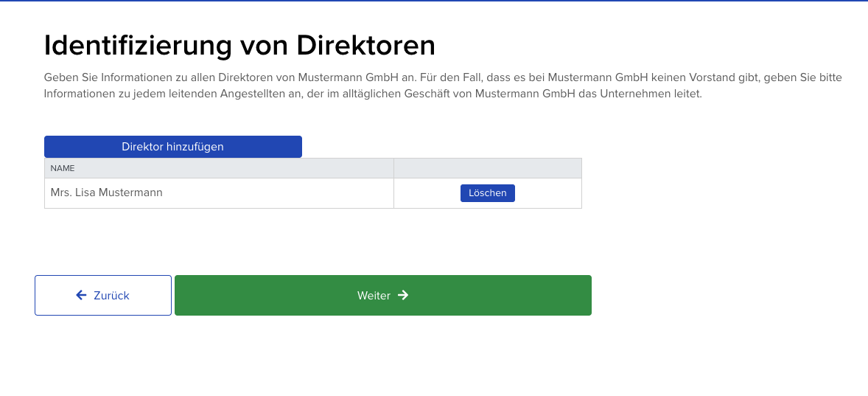
Task: Delete Mrs. Lisa Mustermann with Löschen
Action: point(487,193)
